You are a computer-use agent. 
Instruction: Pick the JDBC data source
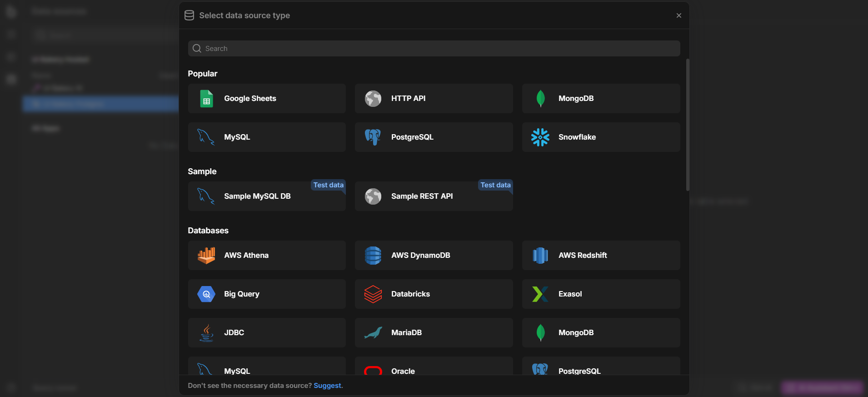point(267,332)
